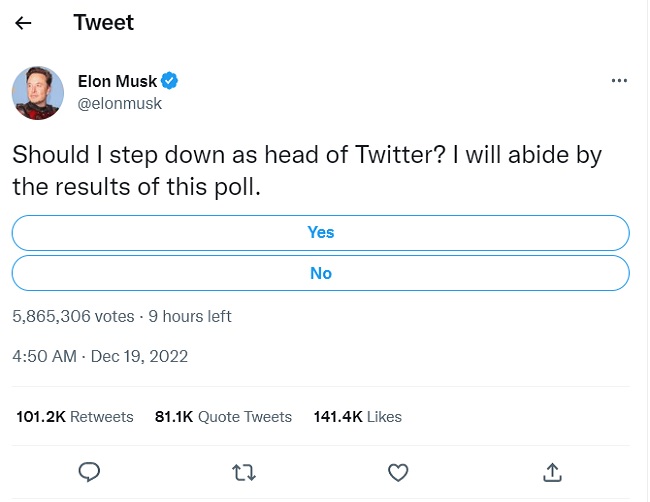Click the Tweet page header title

[x=103, y=22]
